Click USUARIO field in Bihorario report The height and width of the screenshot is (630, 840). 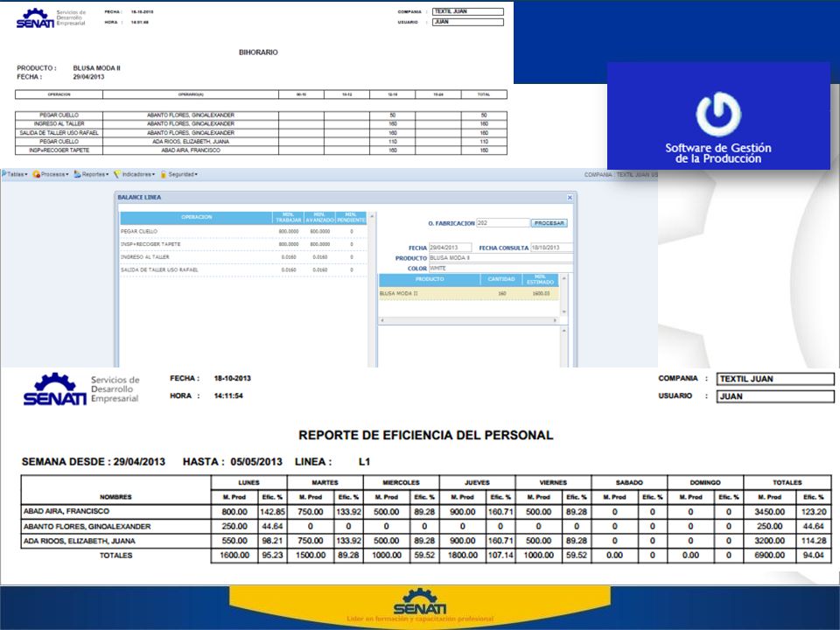(x=468, y=22)
